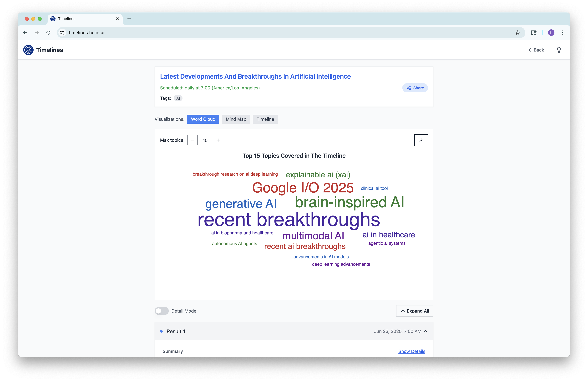This screenshot has width=588, height=381.
Task: Click the AI tag chip
Action: pos(178,98)
